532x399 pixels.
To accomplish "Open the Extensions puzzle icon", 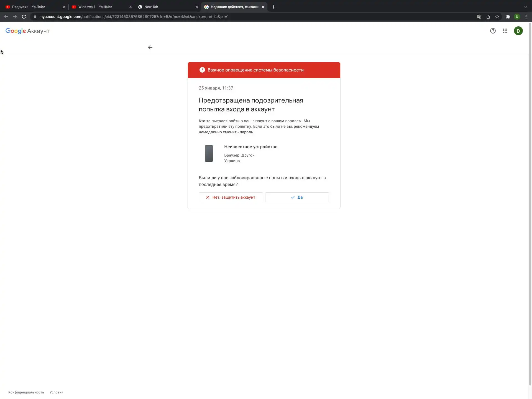I will pyautogui.click(x=508, y=17).
